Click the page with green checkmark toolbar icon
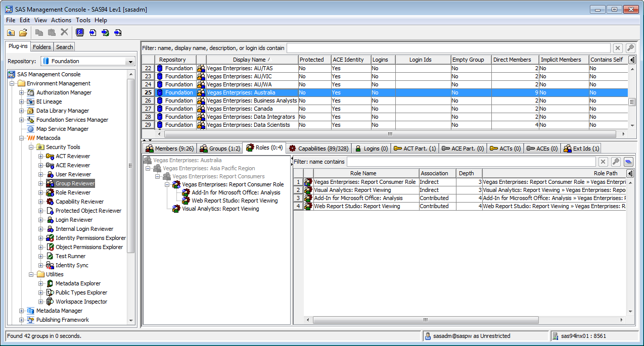This screenshot has width=644, height=346. click(x=105, y=32)
